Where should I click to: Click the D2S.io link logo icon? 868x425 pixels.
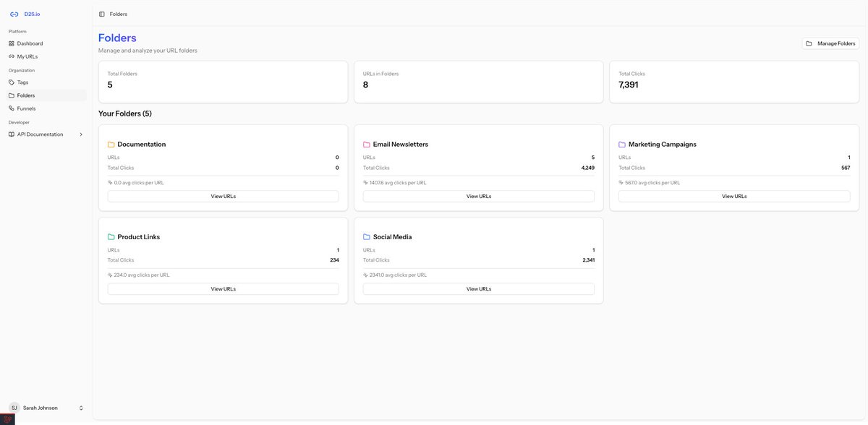point(14,14)
